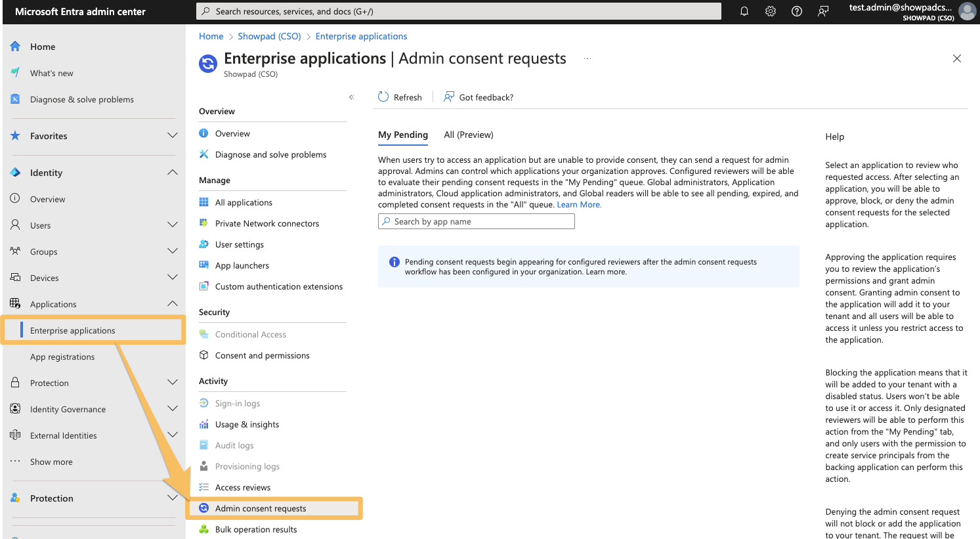Screen dimensions: 980x539
Task: Click the Groups icon in sidebar
Action: pyautogui.click(x=15, y=251)
